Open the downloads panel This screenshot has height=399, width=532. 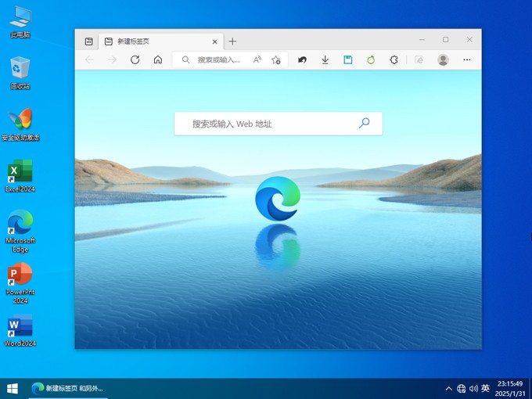click(325, 59)
